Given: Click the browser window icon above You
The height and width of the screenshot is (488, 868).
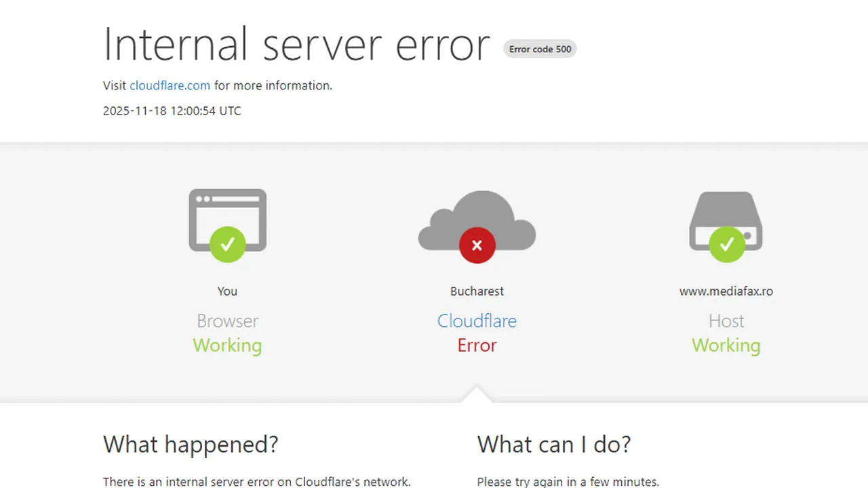Looking at the screenshot, I should point(227,216).
